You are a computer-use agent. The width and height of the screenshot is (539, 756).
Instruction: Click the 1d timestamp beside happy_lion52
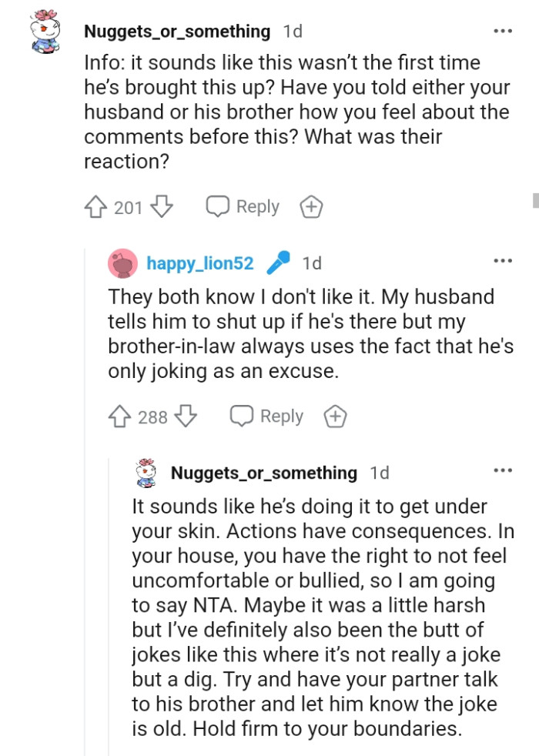(312, 263)
